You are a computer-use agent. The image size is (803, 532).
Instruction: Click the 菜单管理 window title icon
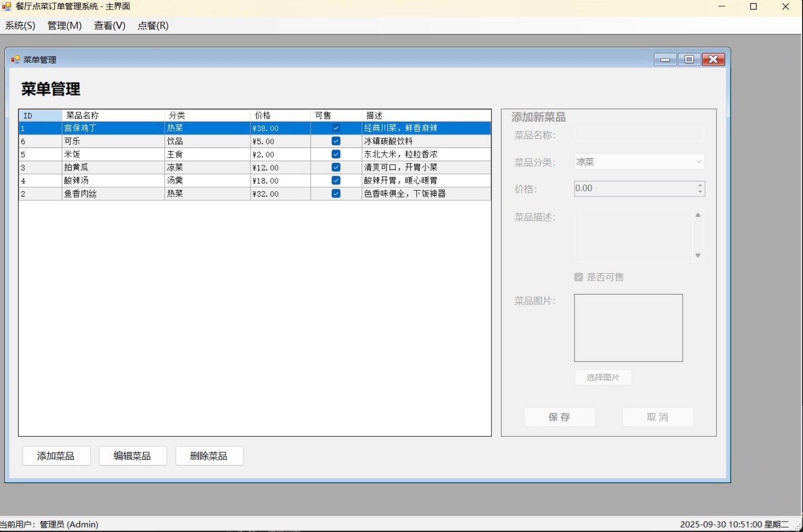click(15, 59)
